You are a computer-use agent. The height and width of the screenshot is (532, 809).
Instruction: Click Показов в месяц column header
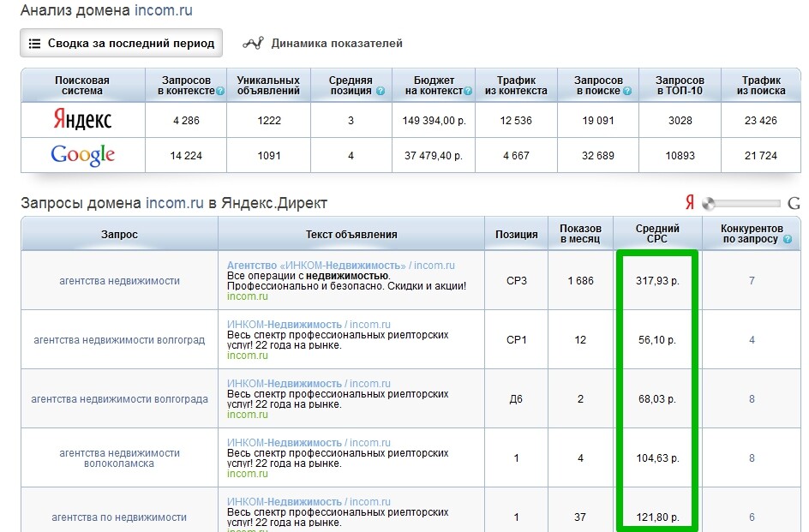point(580,234)
